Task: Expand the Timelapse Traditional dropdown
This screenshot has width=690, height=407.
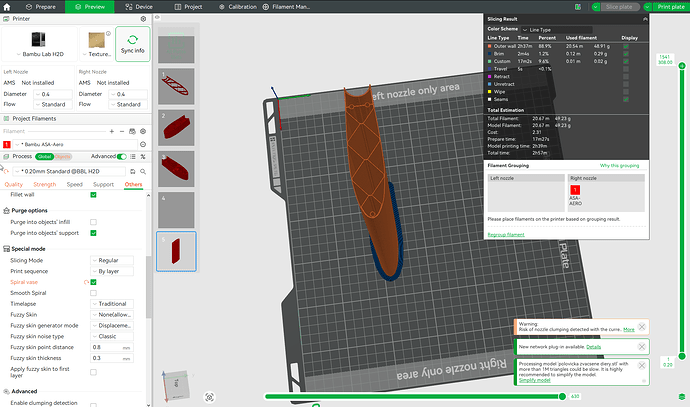Action: 112,304
